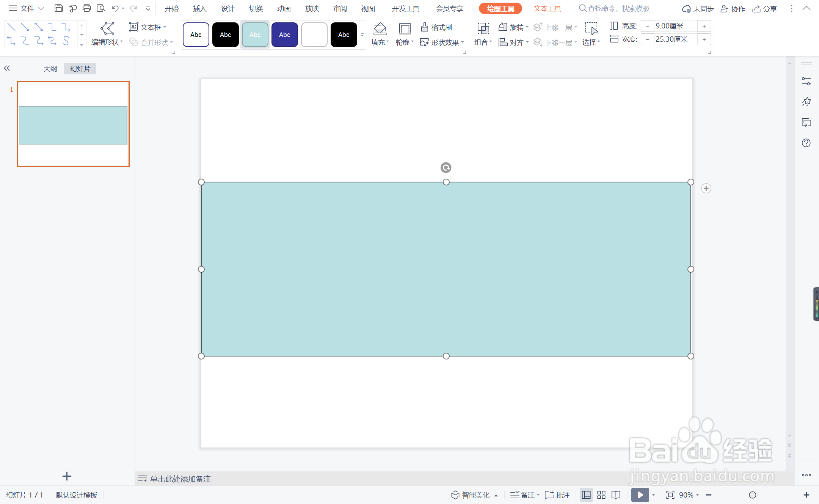Image resolution: width=819 pixels, height=504 pixels.
Task: Click the search commands box
Action: tap(614, 8)
